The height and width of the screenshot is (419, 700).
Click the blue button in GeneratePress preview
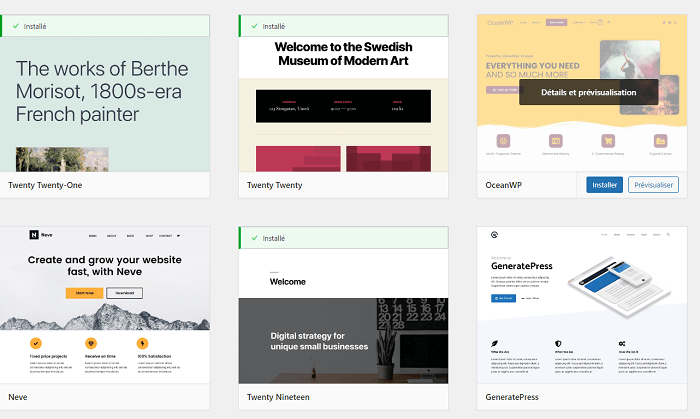point(503,298)
